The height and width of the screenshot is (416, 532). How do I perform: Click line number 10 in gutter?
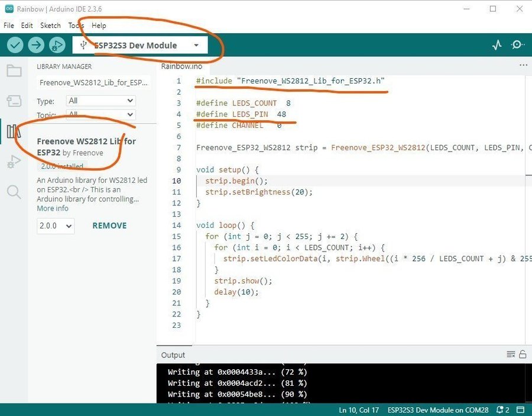(x=176, y=180)
